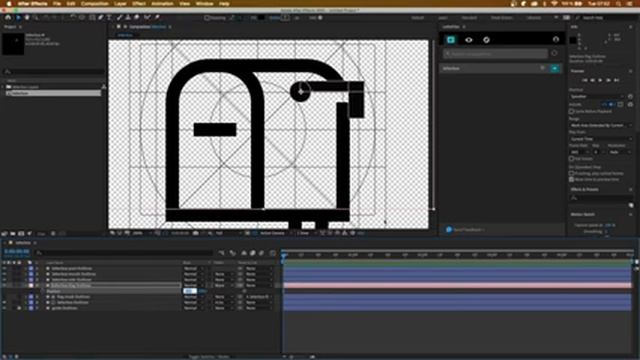Open the Layer menu
The width and height of the screenshot is (640, 360).
120,3
